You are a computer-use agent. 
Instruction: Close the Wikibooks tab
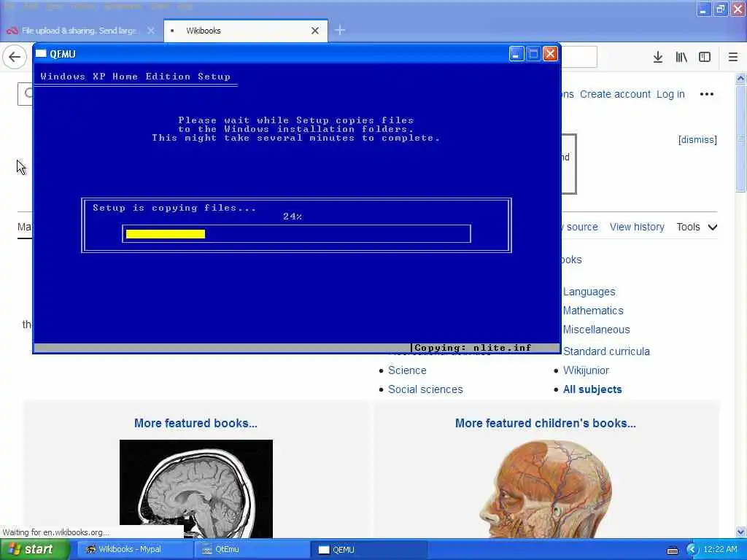click(315, 31)
